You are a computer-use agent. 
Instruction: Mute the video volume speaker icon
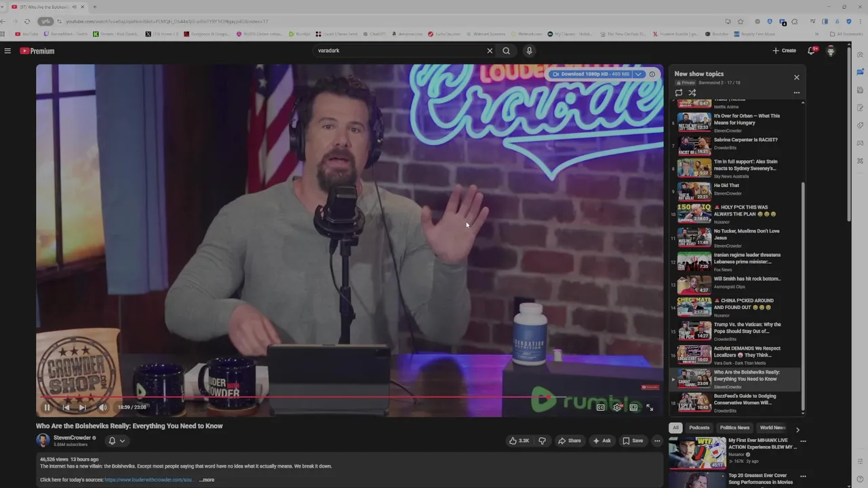pos(102,407)
